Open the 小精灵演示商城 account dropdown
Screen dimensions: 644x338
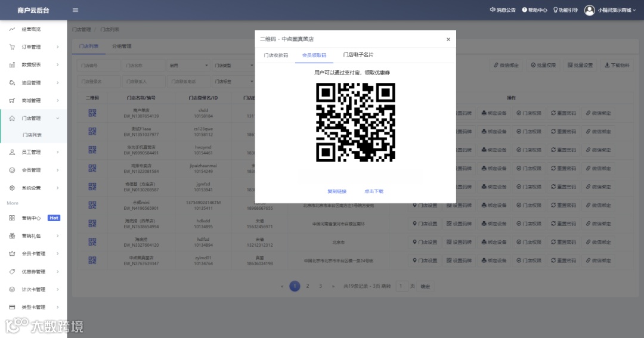617,10
